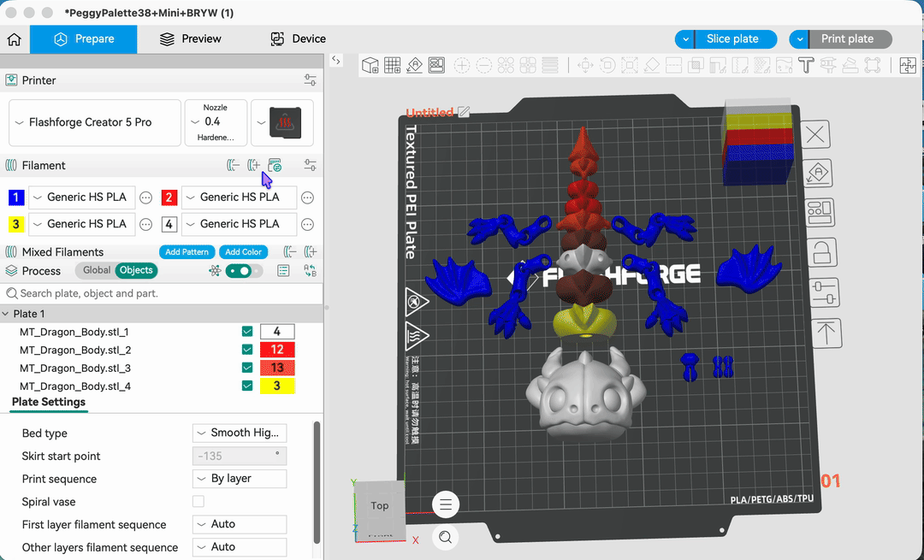Viewport: 924px width, 560px height.
Task: Open filament 4 Generic HS PLA dropdown
Action: tap(240, 224)
